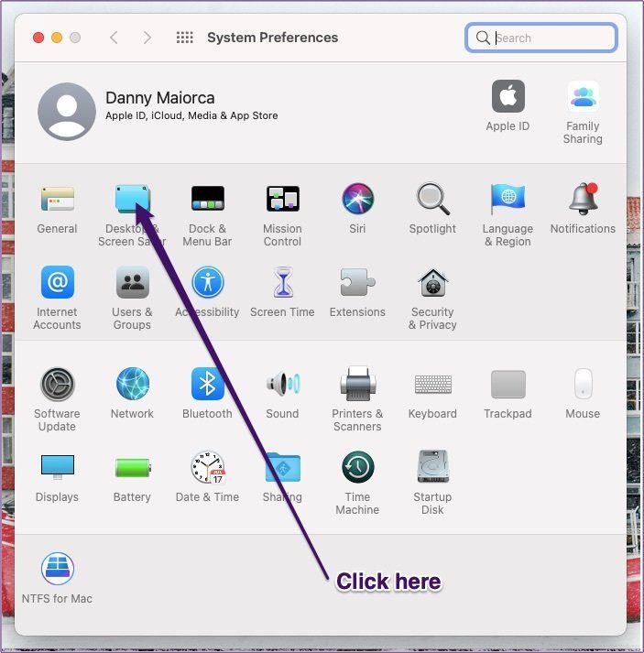The image size is (644, 653).
Task: Click the back navigation arrow
Action: (114, 38)
